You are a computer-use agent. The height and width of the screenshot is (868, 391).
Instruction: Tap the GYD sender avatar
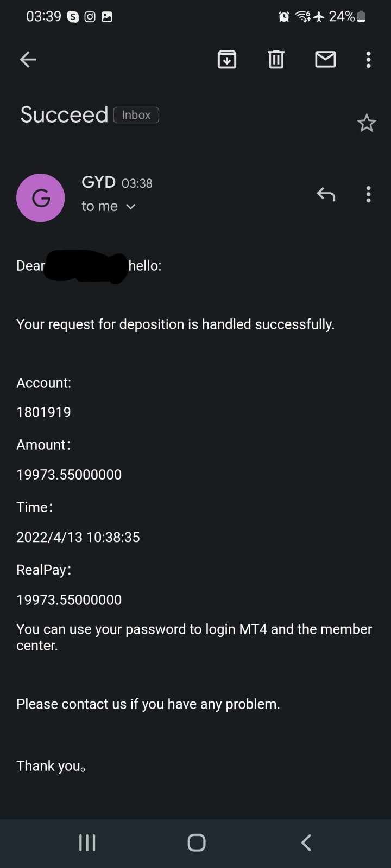point(41,198)
